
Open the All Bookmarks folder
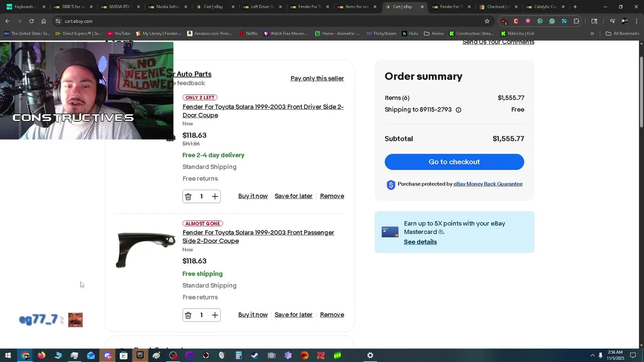point(622,34)
